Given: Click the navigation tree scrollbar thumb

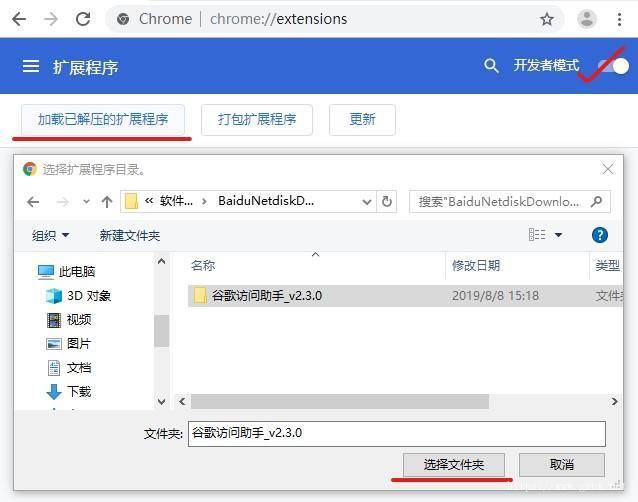Looking at the screenshot, I should [x=162, y=331].
